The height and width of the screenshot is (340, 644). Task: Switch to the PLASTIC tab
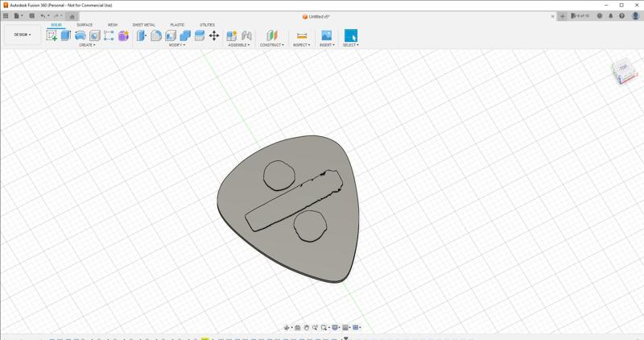coord(177,25)
